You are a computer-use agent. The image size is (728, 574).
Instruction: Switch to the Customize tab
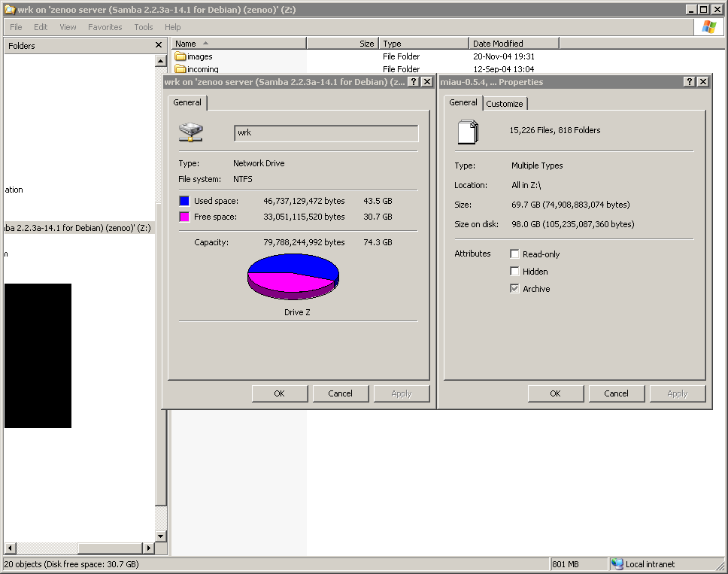click(x=504, y=104)
